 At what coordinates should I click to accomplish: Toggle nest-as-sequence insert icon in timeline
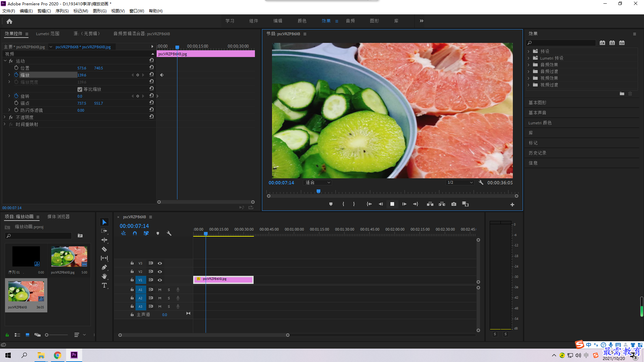[x=123, y=233]
